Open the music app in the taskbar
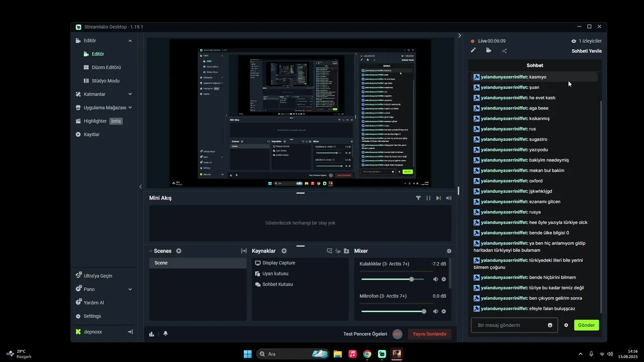The height and width of the screenshot is (362, 644). coord(353,354)
